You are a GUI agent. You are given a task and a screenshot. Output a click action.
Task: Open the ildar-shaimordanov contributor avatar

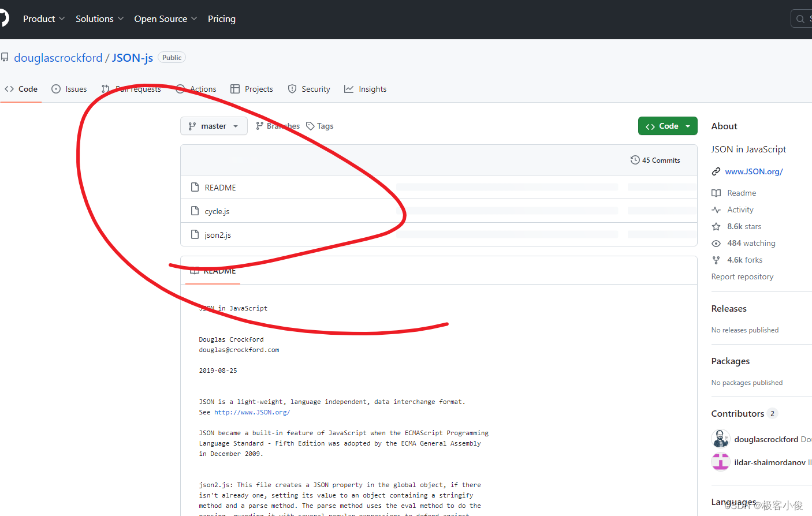(721, 462)
